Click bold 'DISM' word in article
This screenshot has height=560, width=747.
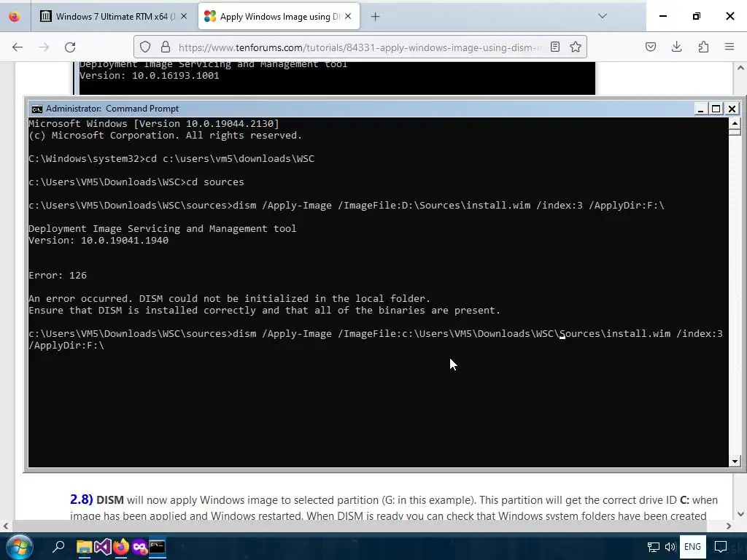(x=110, y=500)
